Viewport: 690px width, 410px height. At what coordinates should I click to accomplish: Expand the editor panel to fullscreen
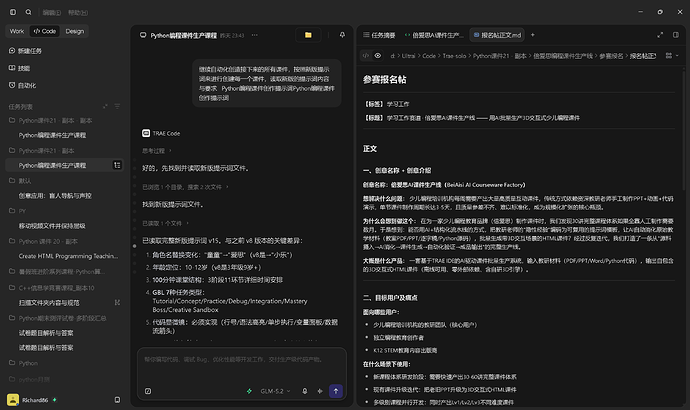pyautogui.click(x=660, y=35)
